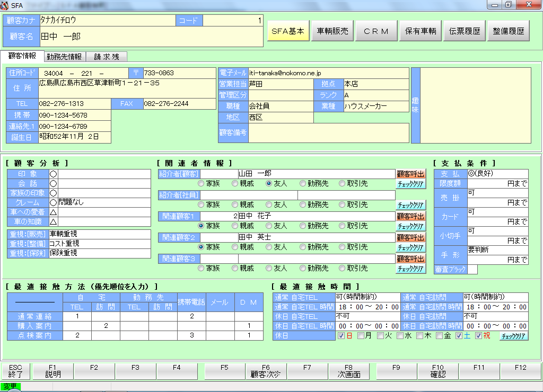Viewport: 543px width, 392px height.
Task: Click the ESC 終了 function key
Action: pos(15,371)
